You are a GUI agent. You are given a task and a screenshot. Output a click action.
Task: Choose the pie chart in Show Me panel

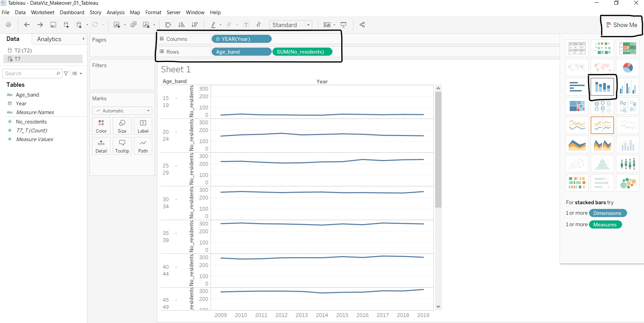[x=627, y=67]
